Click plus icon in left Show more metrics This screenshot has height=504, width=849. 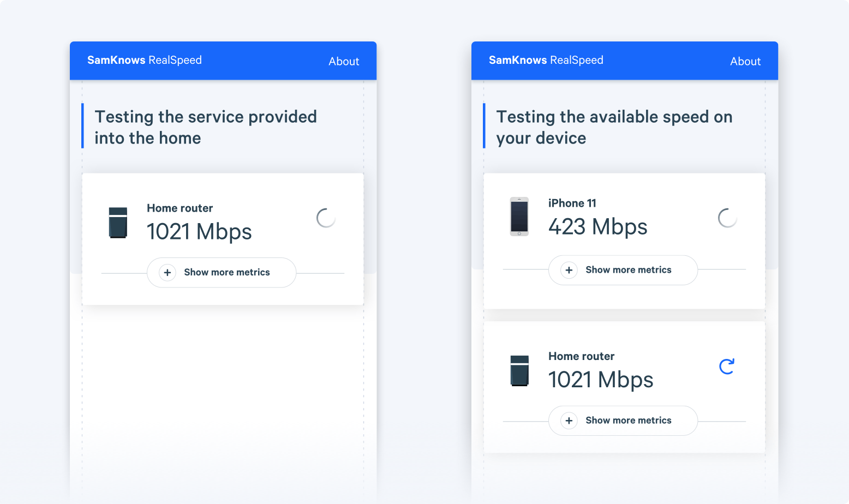click(168, 272)
